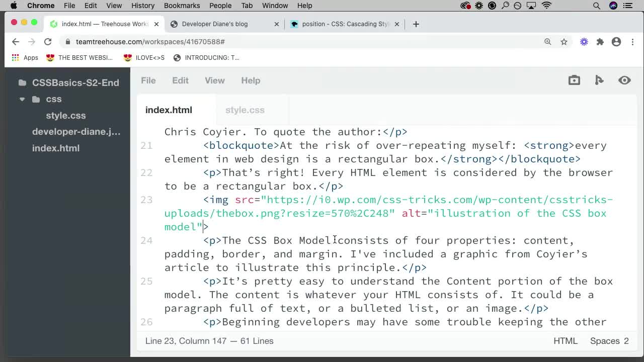Click the camera snapshot icon in workspace toolbar
Screen dimensions: 644x362
tap(574, 80)
